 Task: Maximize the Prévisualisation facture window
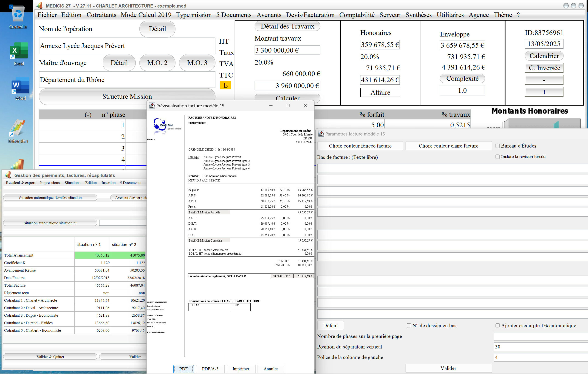(x=288, y=106)
